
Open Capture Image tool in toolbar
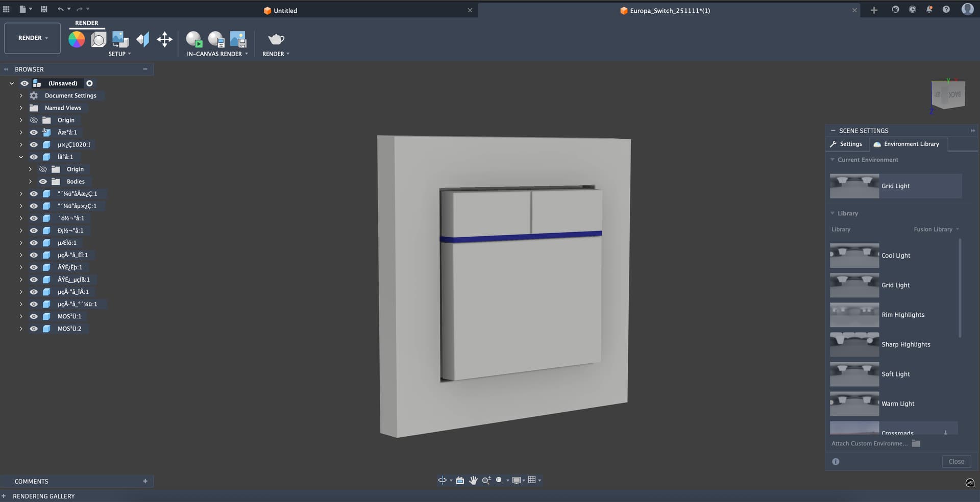coord(238,39)
